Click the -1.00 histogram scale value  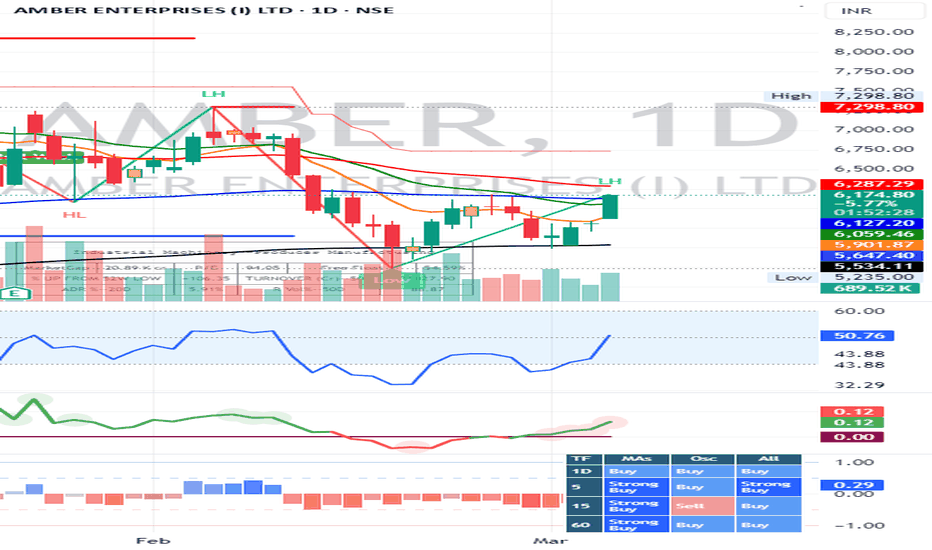pyautogui.click(x=857, y=526)
